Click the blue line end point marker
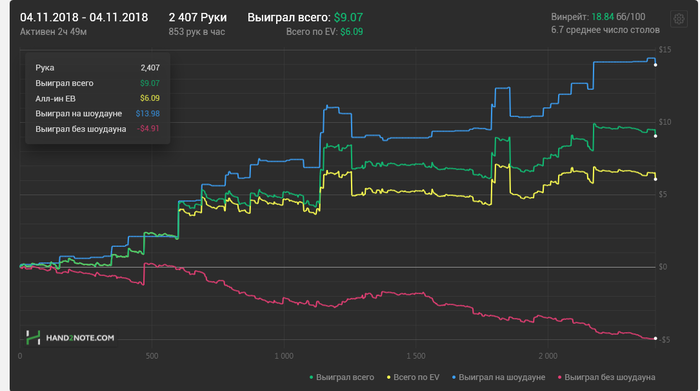 coord(655,65)
